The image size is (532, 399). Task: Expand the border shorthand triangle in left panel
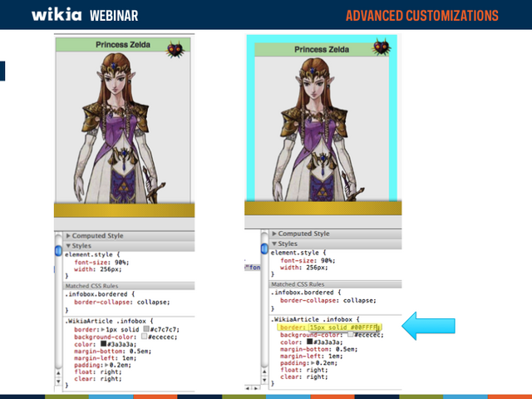[x=103, y=329]
